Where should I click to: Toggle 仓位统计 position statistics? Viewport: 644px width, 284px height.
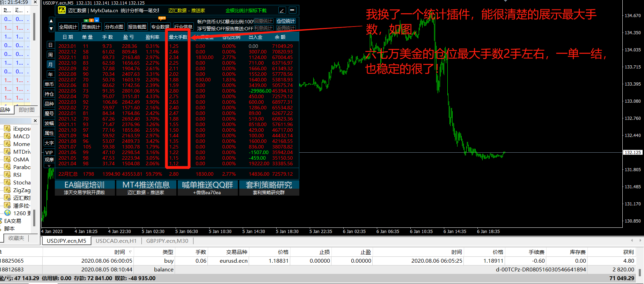[x=286, y=21]
